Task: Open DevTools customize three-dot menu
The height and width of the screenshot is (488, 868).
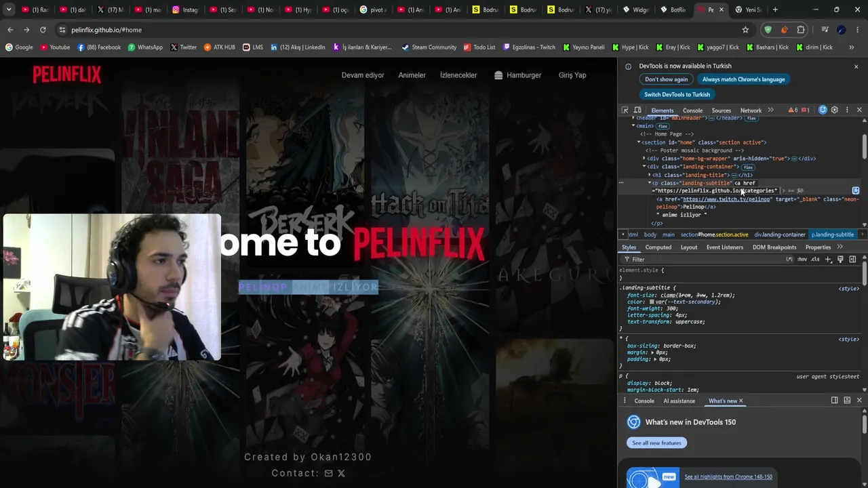Action: (847, 110)
